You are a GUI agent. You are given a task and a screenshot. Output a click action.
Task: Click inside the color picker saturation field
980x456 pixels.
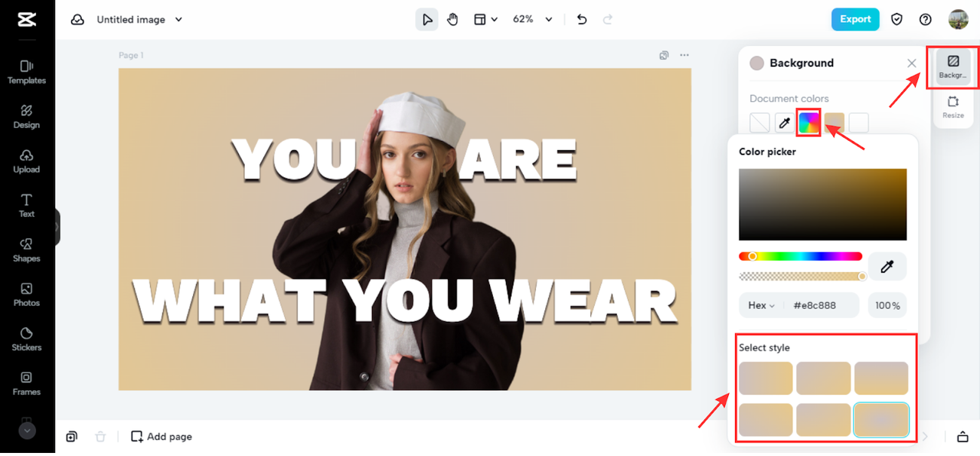pos(822,205)
